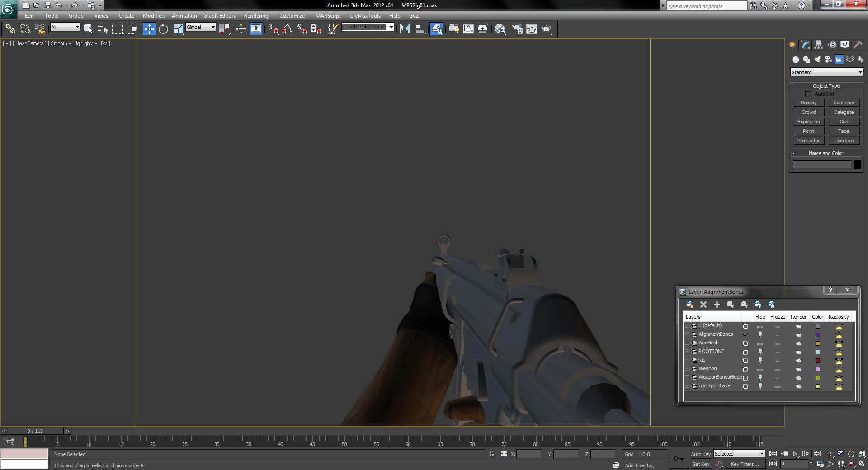Toggle hide state of AlignmentBones layer

760,335
